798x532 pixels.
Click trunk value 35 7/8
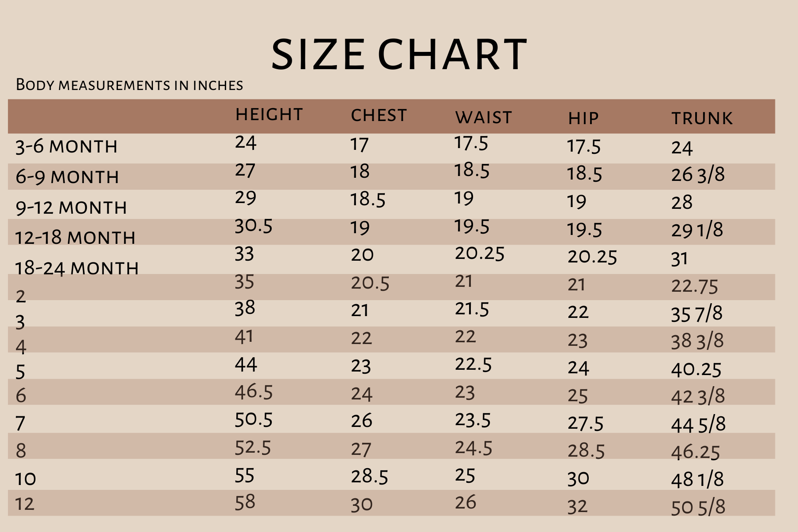pos(696,314)
